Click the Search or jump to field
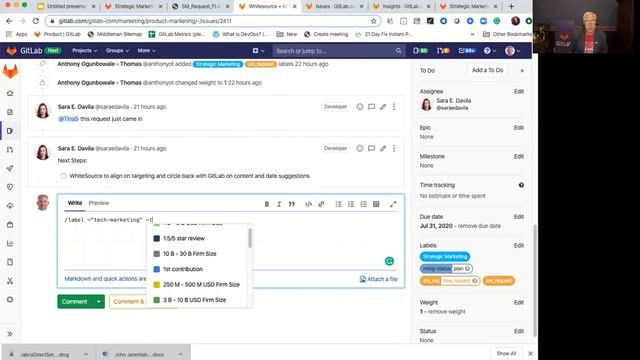The height and width of the screenshot is (360, 640). point(338,51)
